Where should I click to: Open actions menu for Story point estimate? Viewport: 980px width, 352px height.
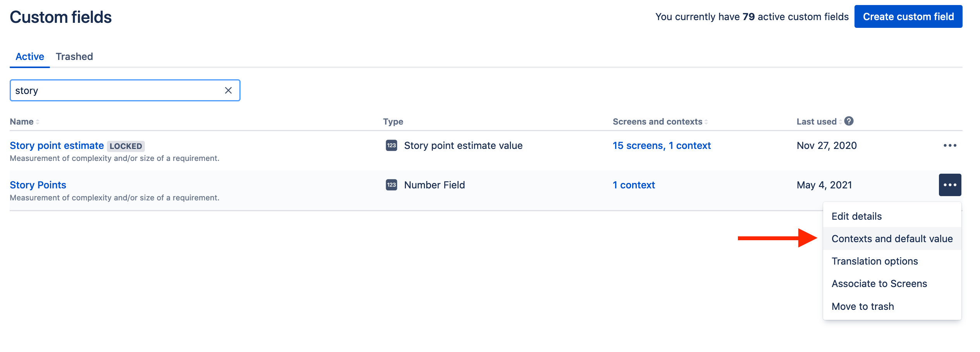coord(950,146)
